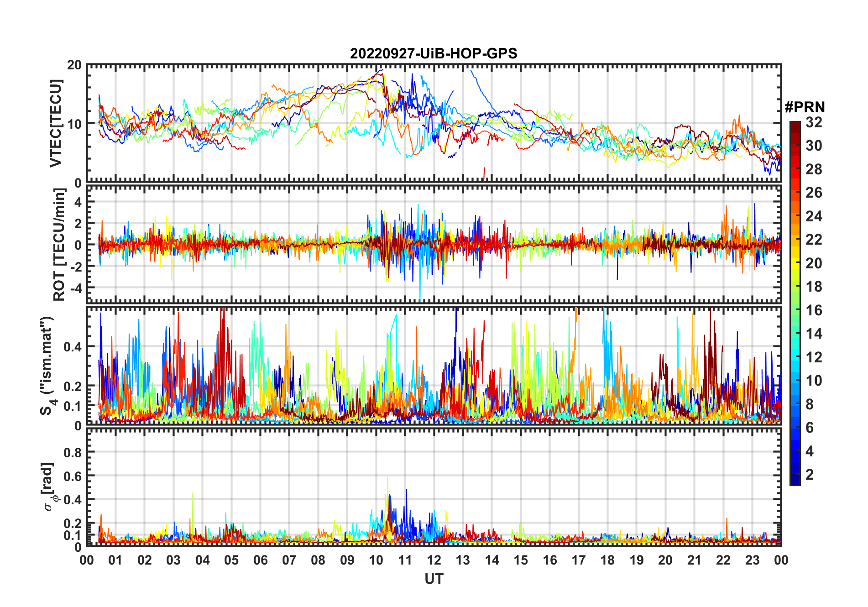Select the UT x-axis label
This screenshot has height=607, width=868.
click(434, 579)
